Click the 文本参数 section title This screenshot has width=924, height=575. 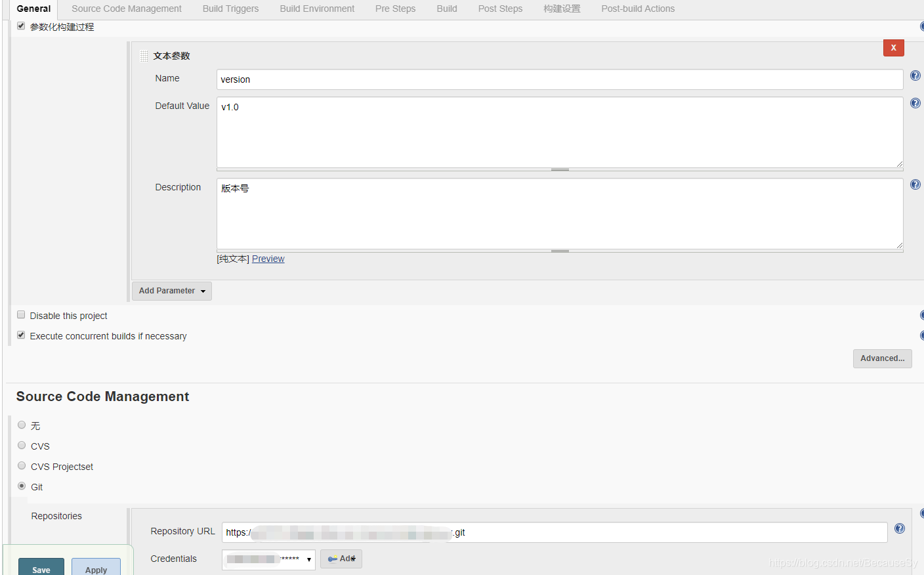tap(171, 56)
